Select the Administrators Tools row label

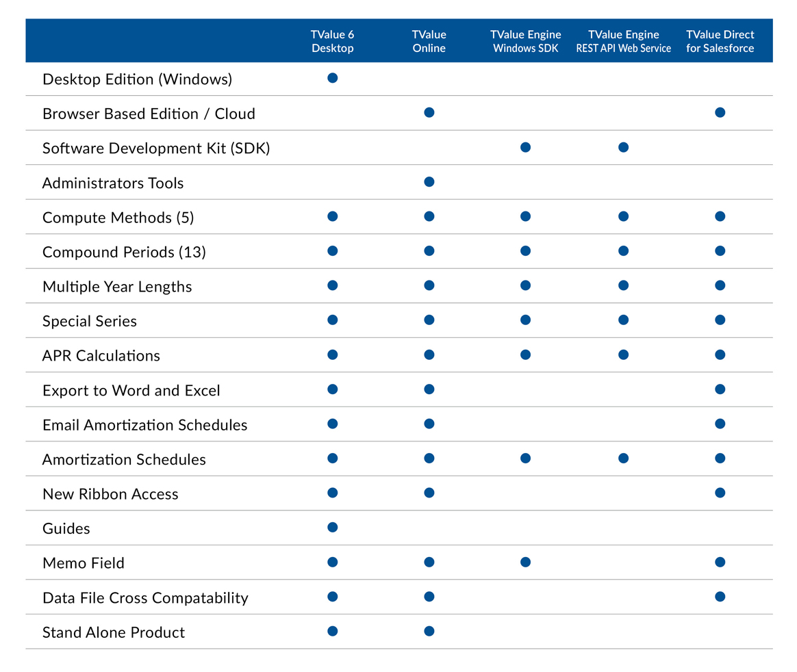click(x=113, y=183)
